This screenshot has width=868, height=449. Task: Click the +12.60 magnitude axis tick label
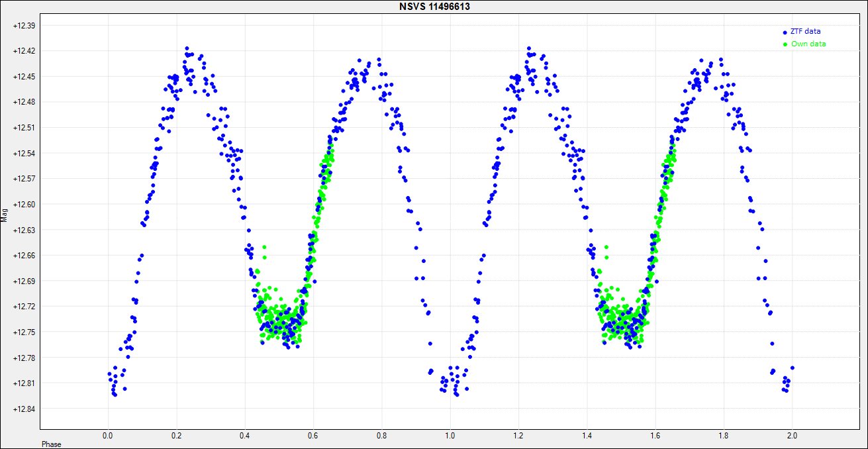24,204
